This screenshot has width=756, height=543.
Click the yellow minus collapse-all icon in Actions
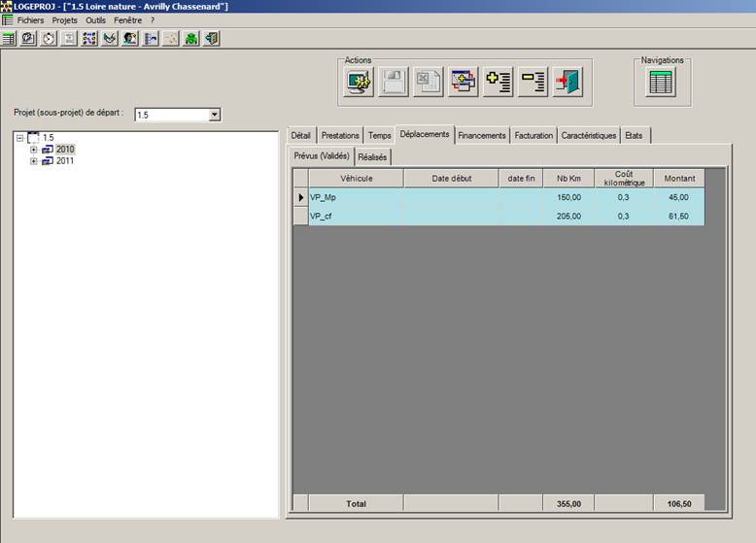point(533,83)
